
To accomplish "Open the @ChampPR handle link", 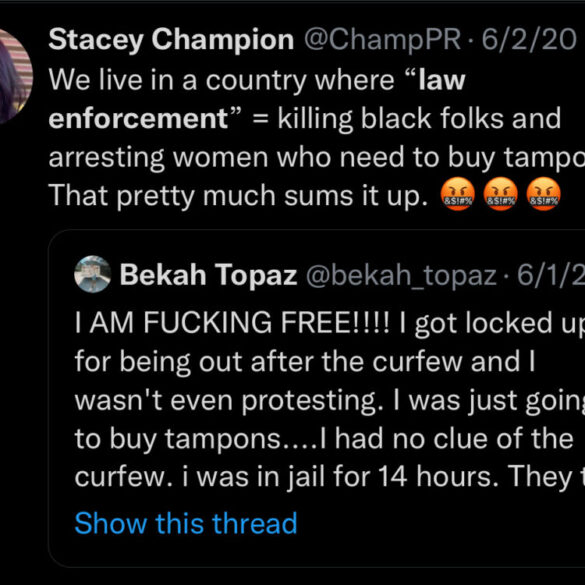I will pos(382,40).
